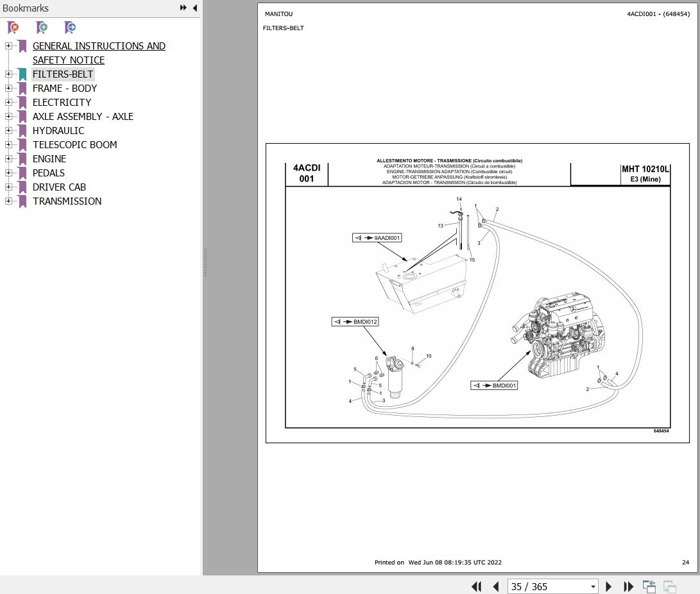
Task: Click the panel splitter handle beside Bookmarks
Action: click(x=205, y=262)
